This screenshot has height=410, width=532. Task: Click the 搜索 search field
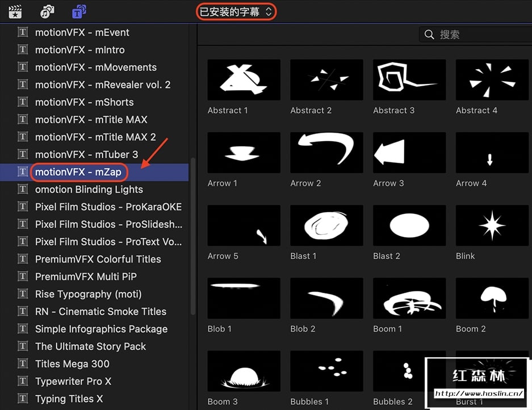click(x=475, y=35)
